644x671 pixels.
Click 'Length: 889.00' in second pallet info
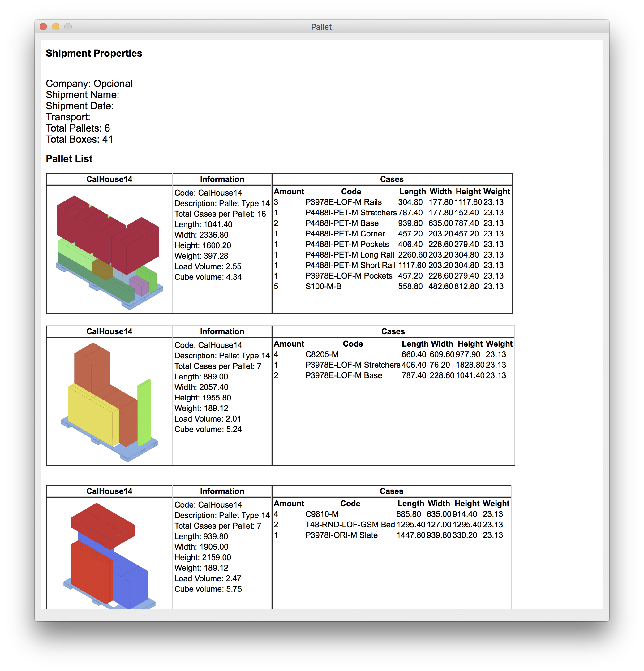(x=201, y=377)
